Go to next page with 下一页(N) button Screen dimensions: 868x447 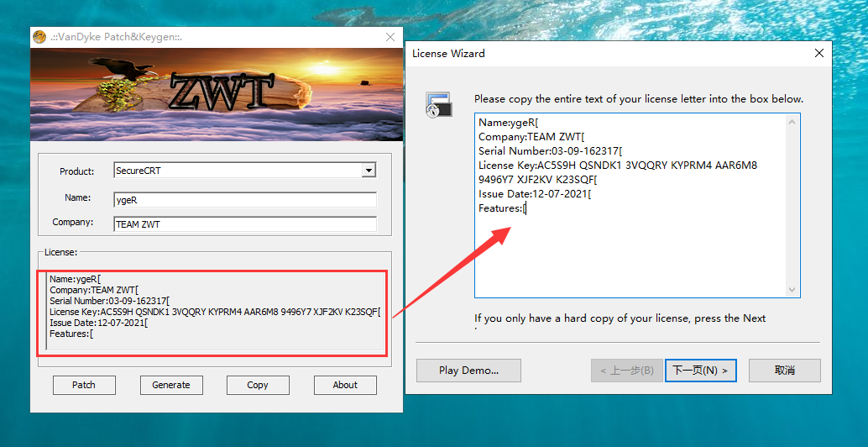(x=700, y=371)
